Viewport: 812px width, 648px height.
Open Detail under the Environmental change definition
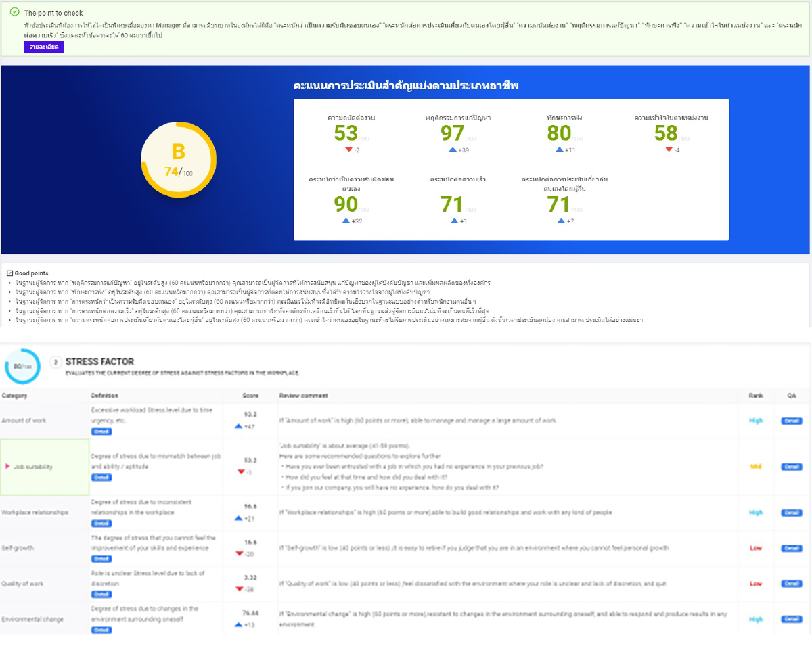point(101,630)
